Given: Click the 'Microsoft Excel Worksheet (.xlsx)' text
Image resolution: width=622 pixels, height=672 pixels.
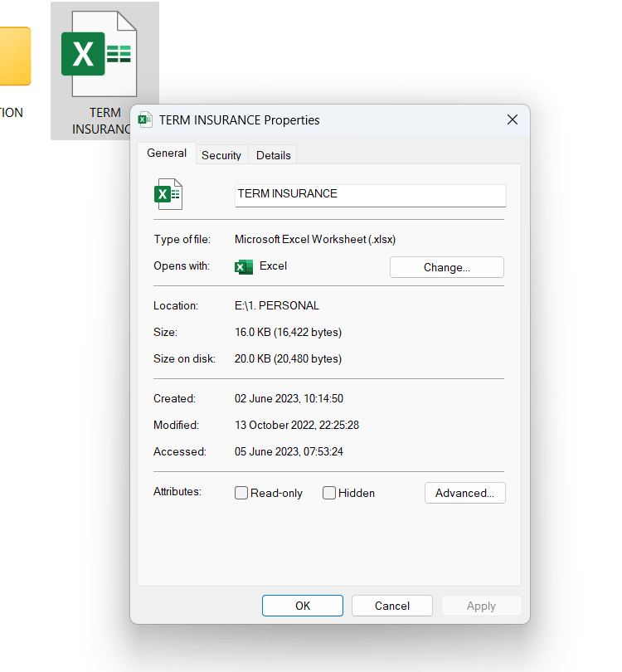Looking at the screenshot, I should pos(315,239).
